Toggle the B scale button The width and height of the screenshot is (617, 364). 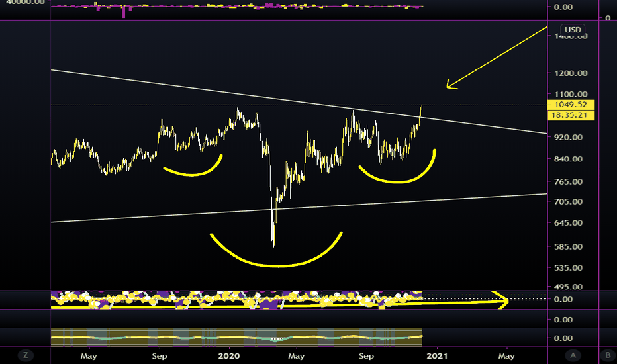[x=608, y=356]
